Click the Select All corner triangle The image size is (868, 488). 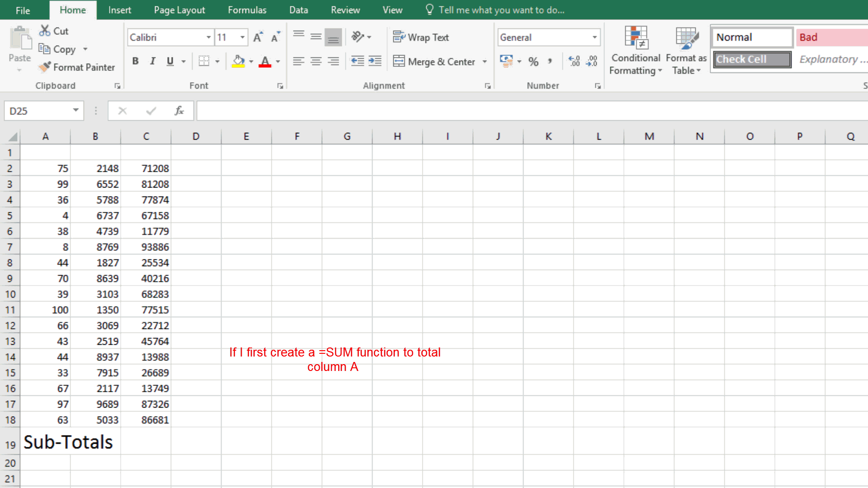[x=13, y=136]
